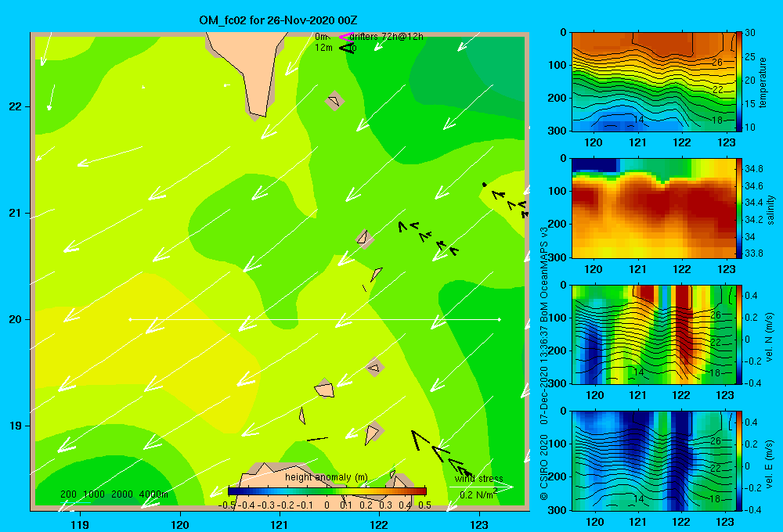This screenshot has height=532, width=783.
Task: Click the 0.4 value on vel. N scale
Action: (751, 296)
